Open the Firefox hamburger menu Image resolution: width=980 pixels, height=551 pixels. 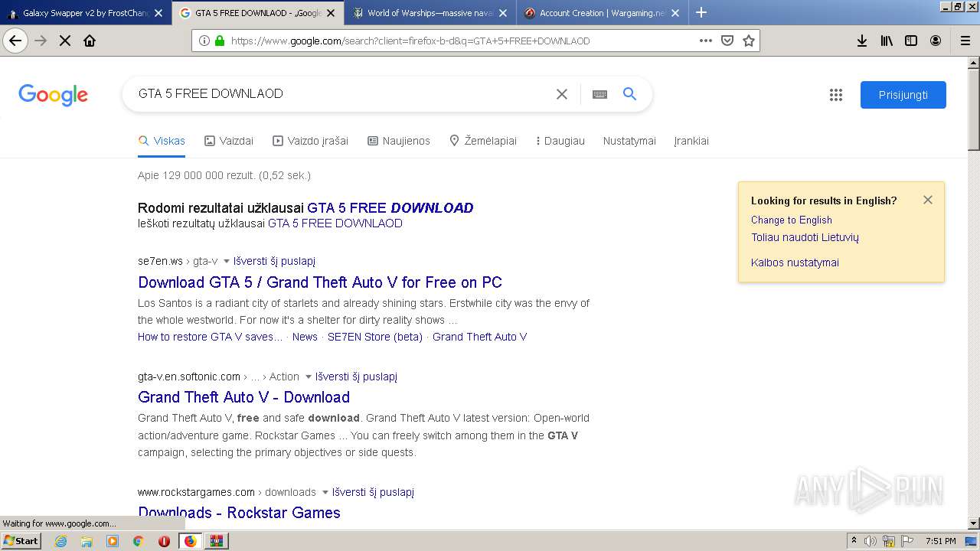click(965, 41)
